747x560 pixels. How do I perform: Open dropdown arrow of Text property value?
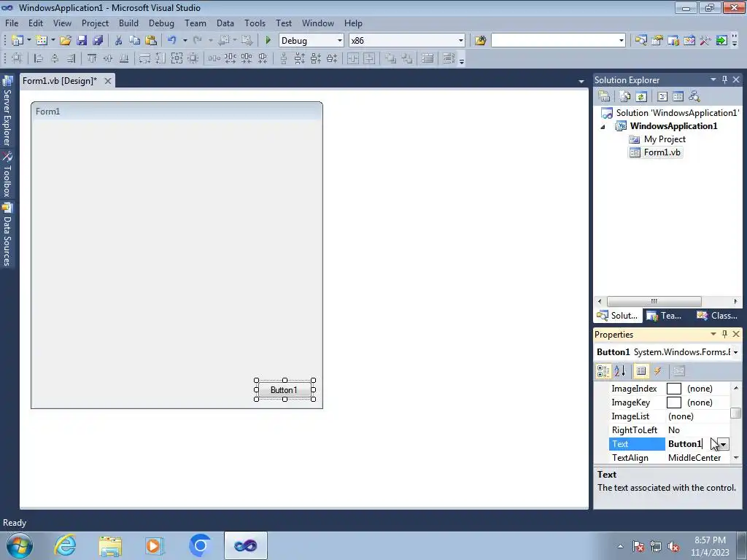point(723,444)
